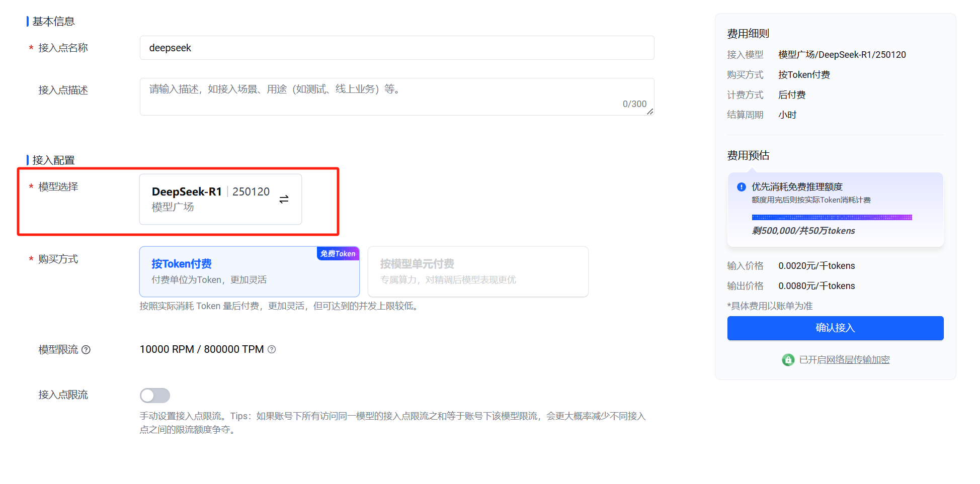980x484 pixels.
Task: Click into the 接入点描述 text area
Action: pyautogui.click(x=396, y=96)
